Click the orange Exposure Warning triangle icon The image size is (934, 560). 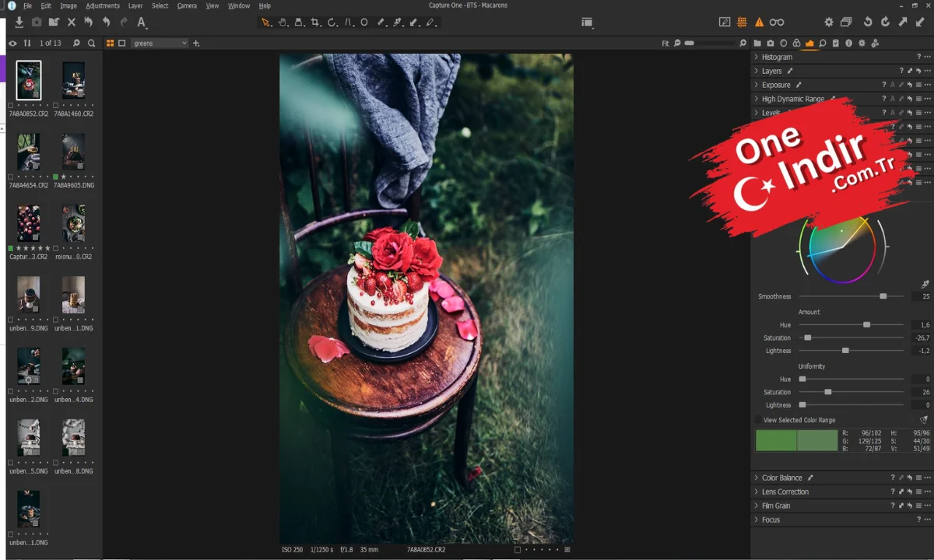tap(760, 23)
